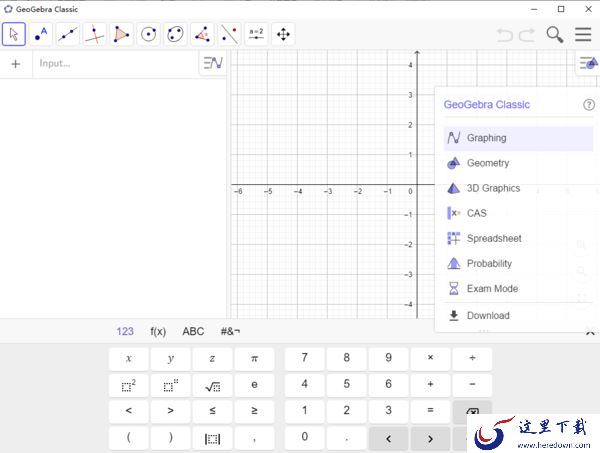This screenshot has height=453, width=600.
Task: Tap the multiplication key
Action: [430, 358]
